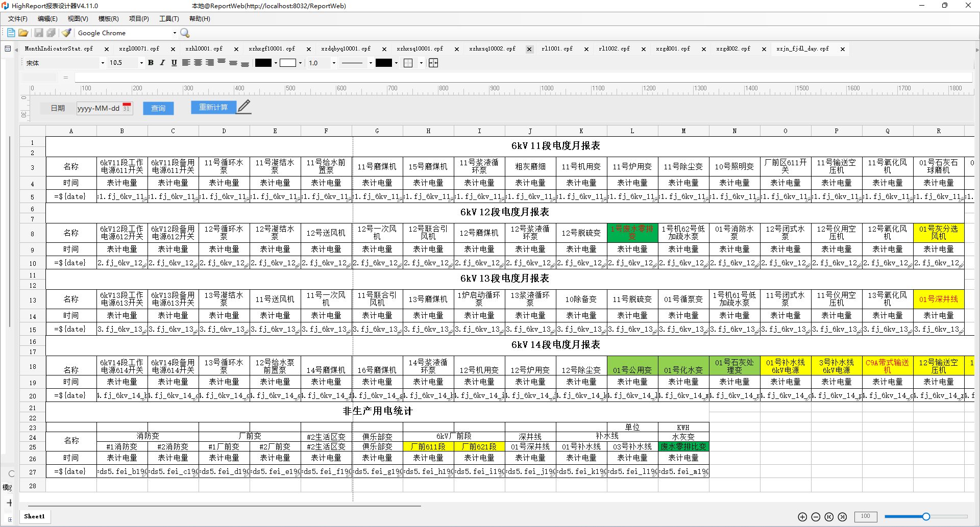Close the xzjn_fjdl_day.cpf tab
This screenshot has height=527, width=980.
pos(843,49)
